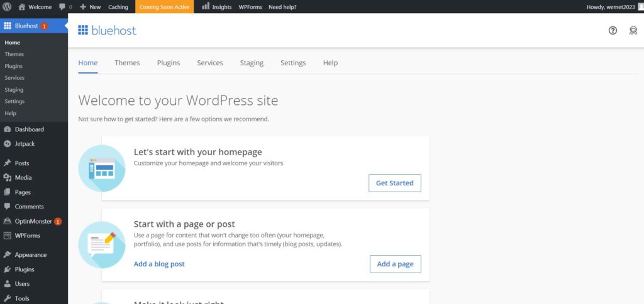Click the Jetpack icon in sidebar
The image size is (644, 304).
7,144
